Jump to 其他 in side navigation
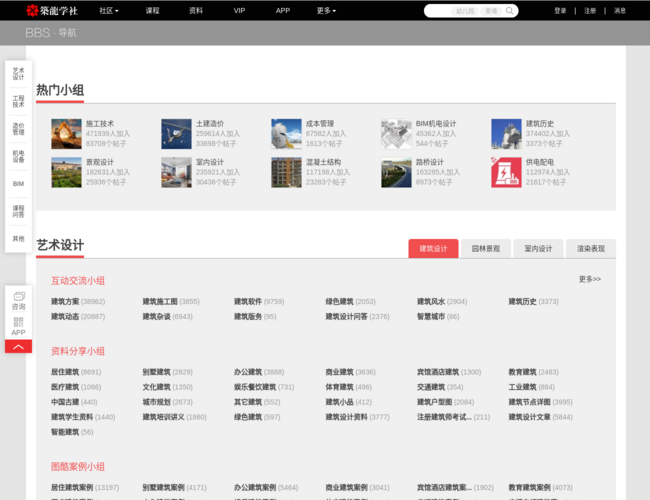Viewport: 650px width, 500px height. [x=18, y=239]
